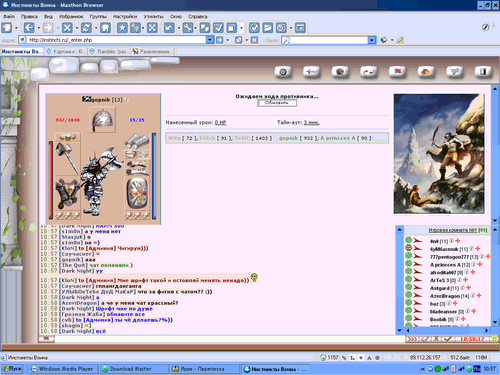Click the blue mana bar beside shield
The height and width of the screenshot is (375, 500).
[154, 176]
